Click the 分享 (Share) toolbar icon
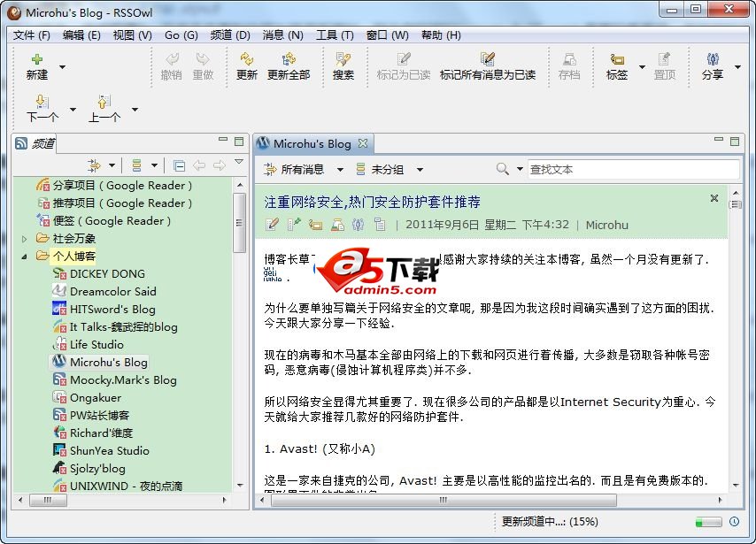Viewport: 756px width, 544px height. (x=713, y=59)
